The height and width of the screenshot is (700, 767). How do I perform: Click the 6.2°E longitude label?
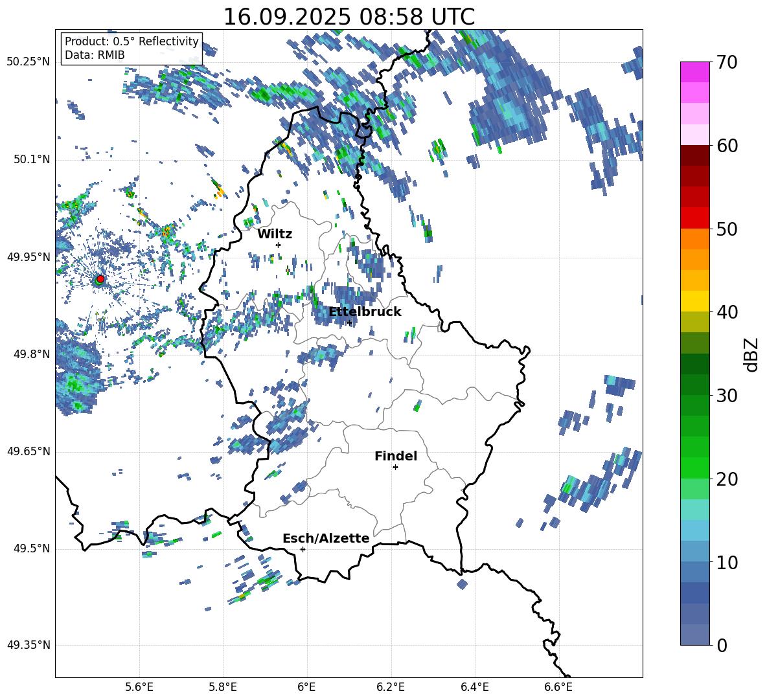pyautogui.click(x=391, y=687)
